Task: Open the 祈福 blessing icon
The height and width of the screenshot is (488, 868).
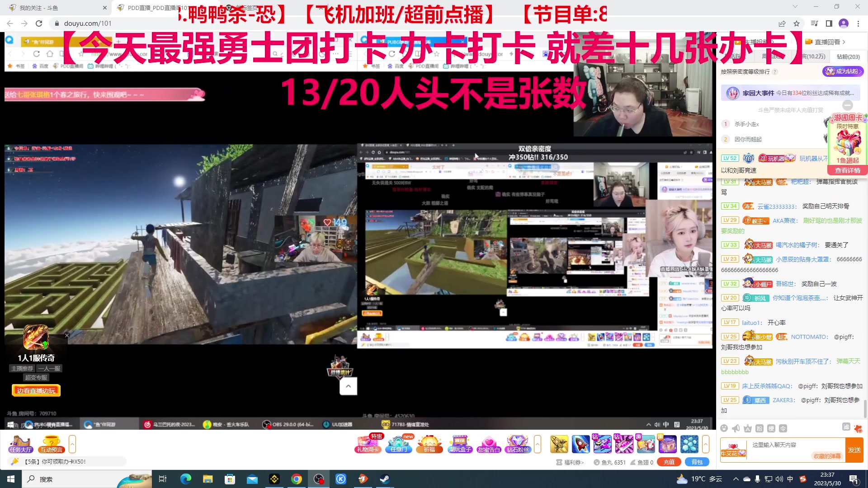Action: click(429, 444)
